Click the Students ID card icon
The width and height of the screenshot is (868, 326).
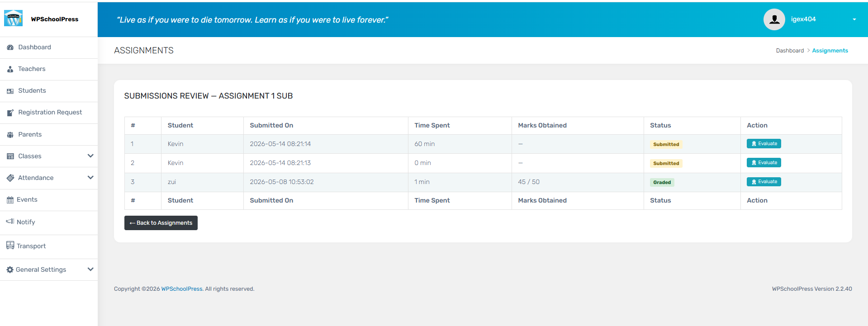click(10, 91)
